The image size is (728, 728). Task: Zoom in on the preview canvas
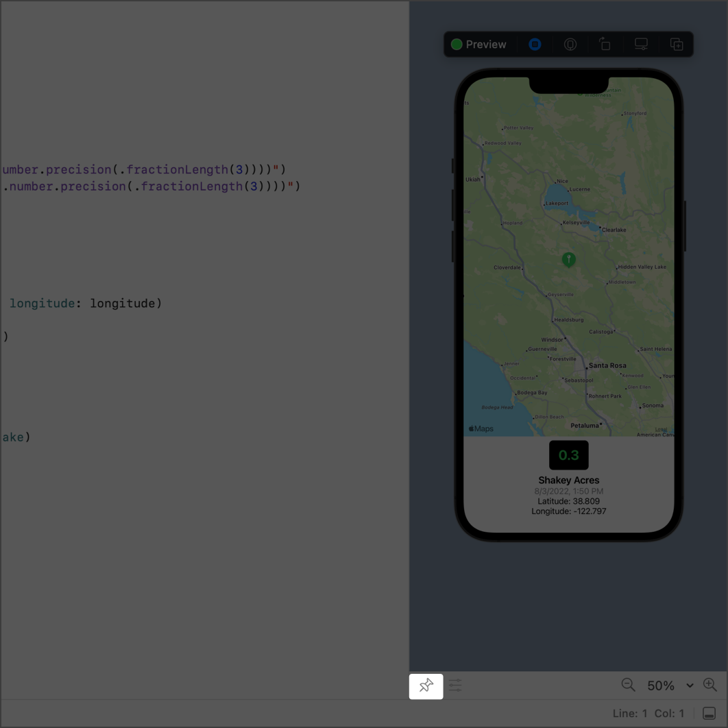tap(710, 684)
